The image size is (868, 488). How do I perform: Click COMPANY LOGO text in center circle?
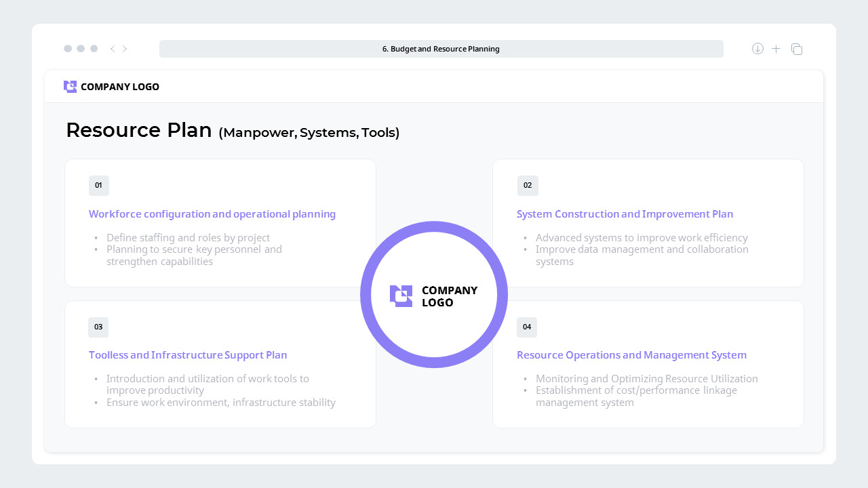[450, 296]
